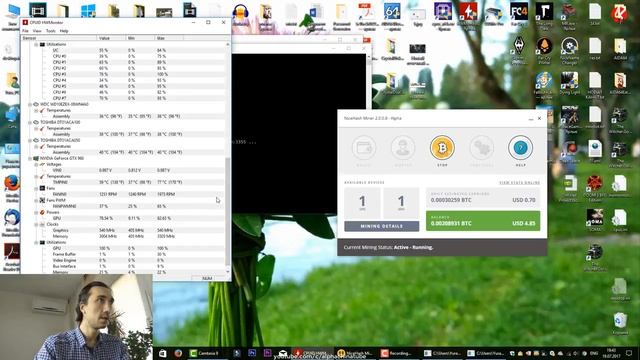This screenshot has height=360, width=640.
Task: Open the File menu in HWMonitor
Action: [25, 31]
